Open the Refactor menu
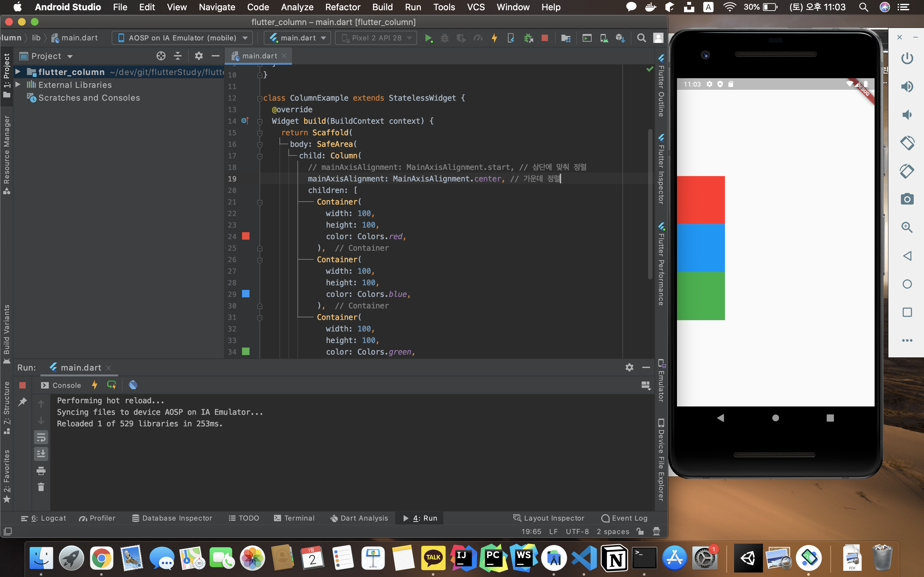Screen dimensions: 924x577 pyautogui.click(x=343, y=7)
